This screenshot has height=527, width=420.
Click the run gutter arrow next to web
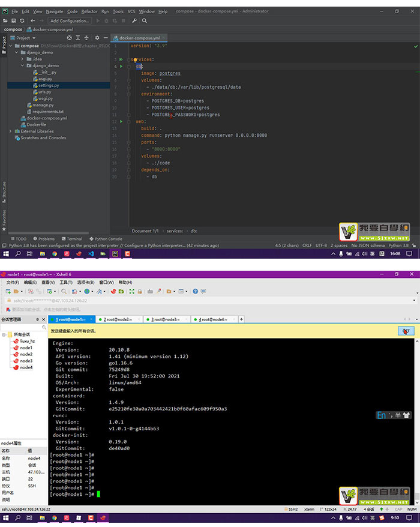click(121, 122)
